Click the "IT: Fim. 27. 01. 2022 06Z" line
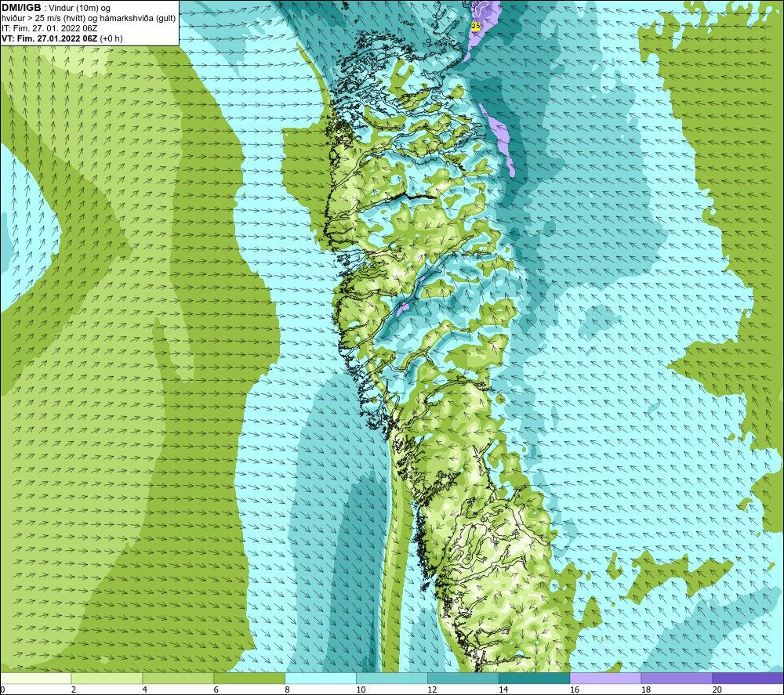The width and height of the screenshot is (784, 695). point(49,28)
